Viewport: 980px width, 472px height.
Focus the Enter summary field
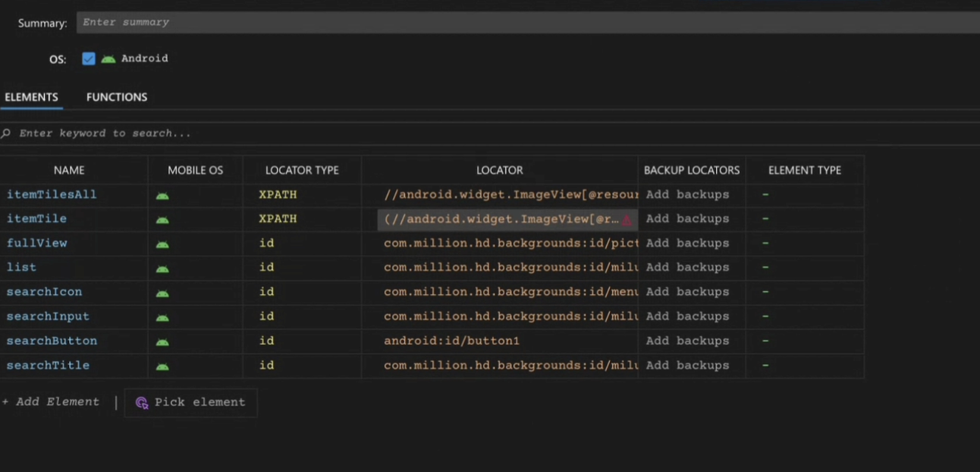click(x=528, y=23)
